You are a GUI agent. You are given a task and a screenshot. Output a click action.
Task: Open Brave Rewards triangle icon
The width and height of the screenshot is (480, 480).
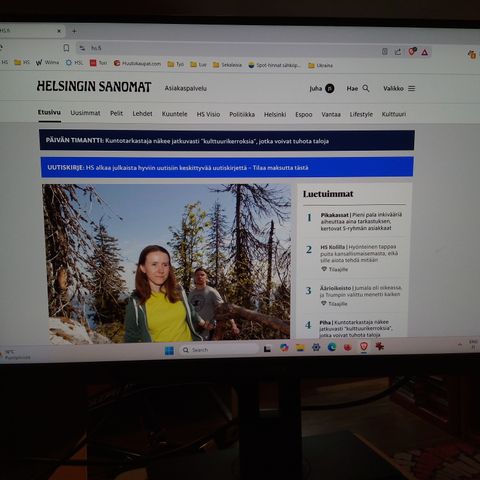(425, 52)
